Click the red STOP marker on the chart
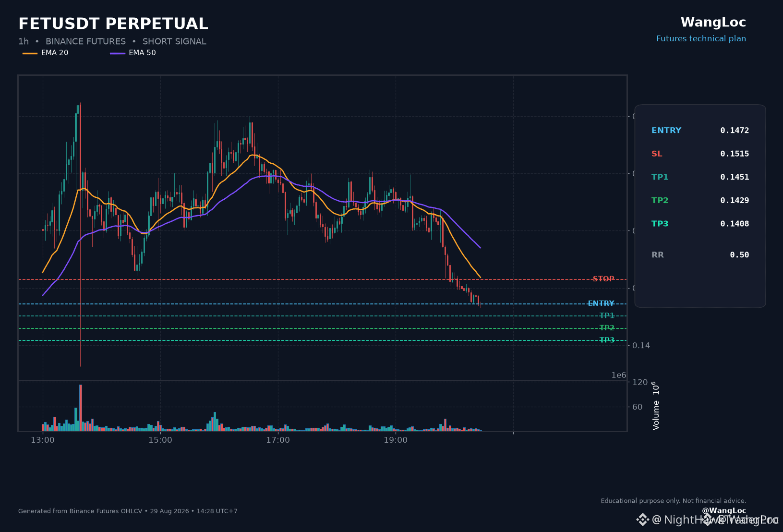The image size is (783, 532). click(603, 279)
